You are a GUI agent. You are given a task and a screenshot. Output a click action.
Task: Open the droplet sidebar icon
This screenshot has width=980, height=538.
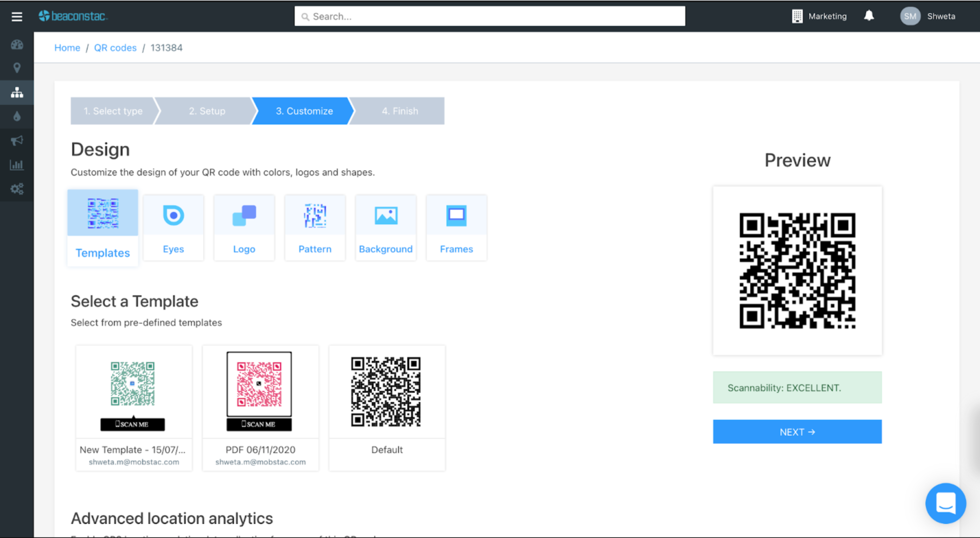pyautogui.click(x=17, y=116)
